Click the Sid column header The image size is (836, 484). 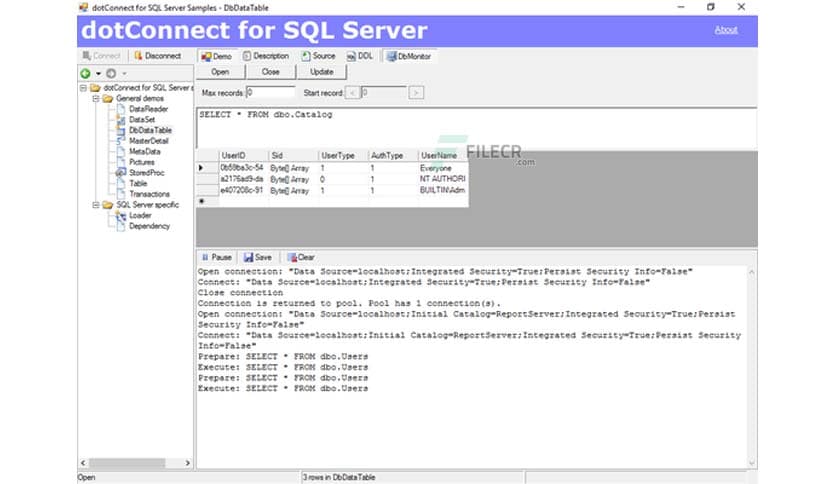point(293,156)
